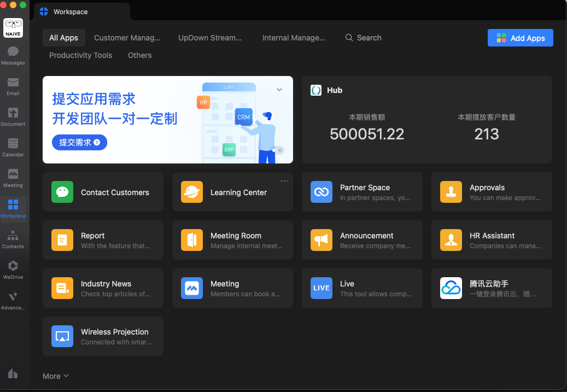Click the Announcement description text
Screen dimensions: 567x392
(375, 246)
